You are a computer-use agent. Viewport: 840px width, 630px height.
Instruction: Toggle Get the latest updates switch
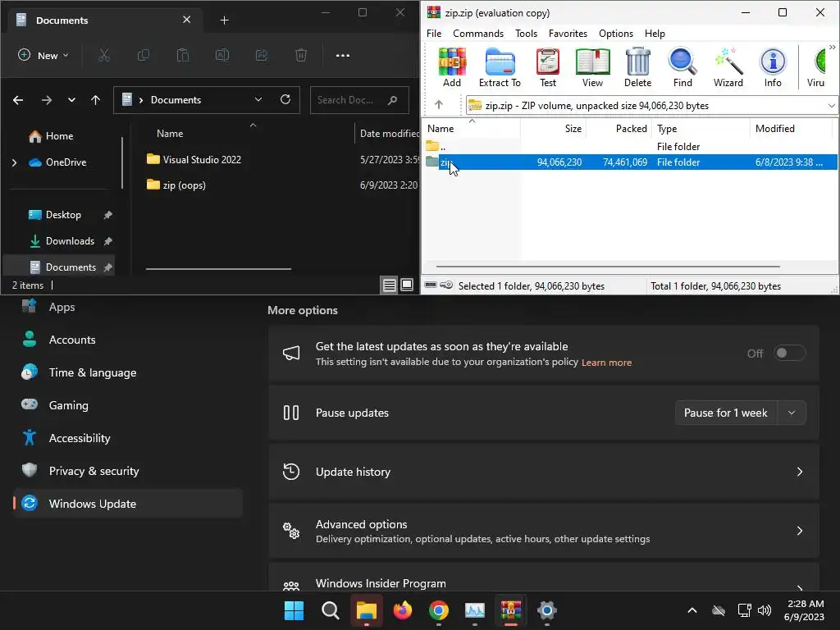pos(789,353)
